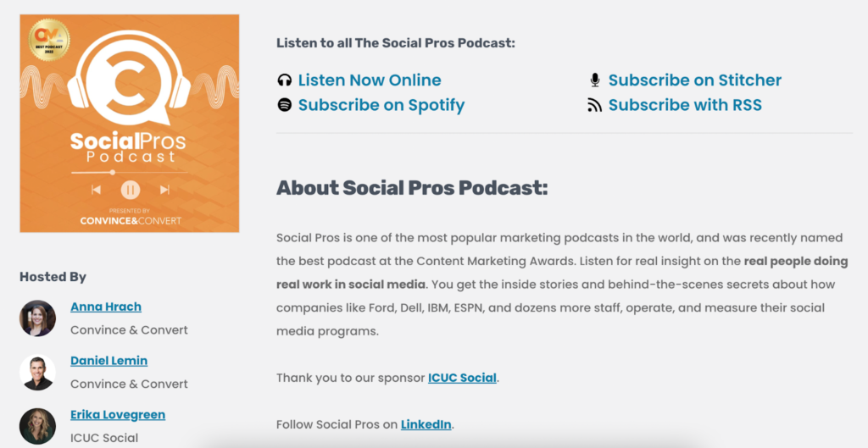Click the progress slider on podcast artwork
868x448 pixels.
(113, 172)
